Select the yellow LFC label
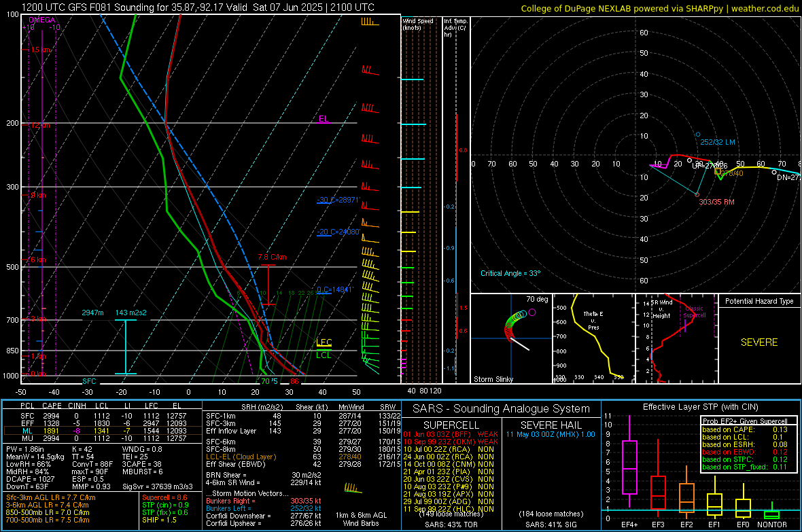 point(324,342)
